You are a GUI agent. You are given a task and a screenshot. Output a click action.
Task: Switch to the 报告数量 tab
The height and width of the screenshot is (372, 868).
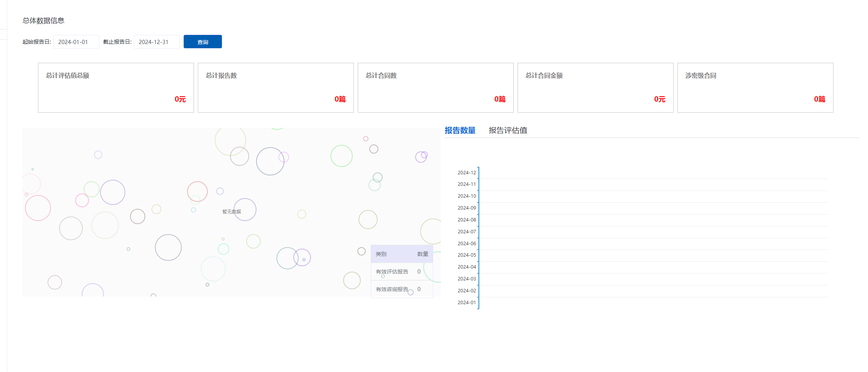[460, 130]
